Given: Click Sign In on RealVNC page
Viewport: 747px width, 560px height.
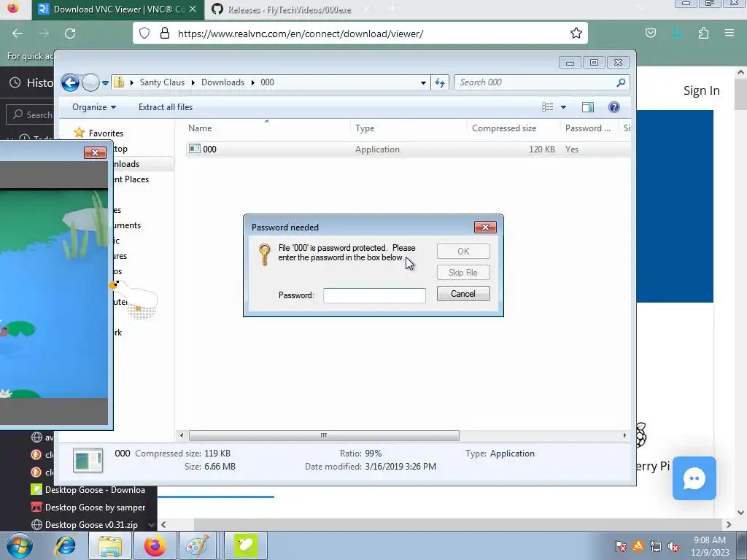Looking at the screenshot, I should click(x=701, y=90).
